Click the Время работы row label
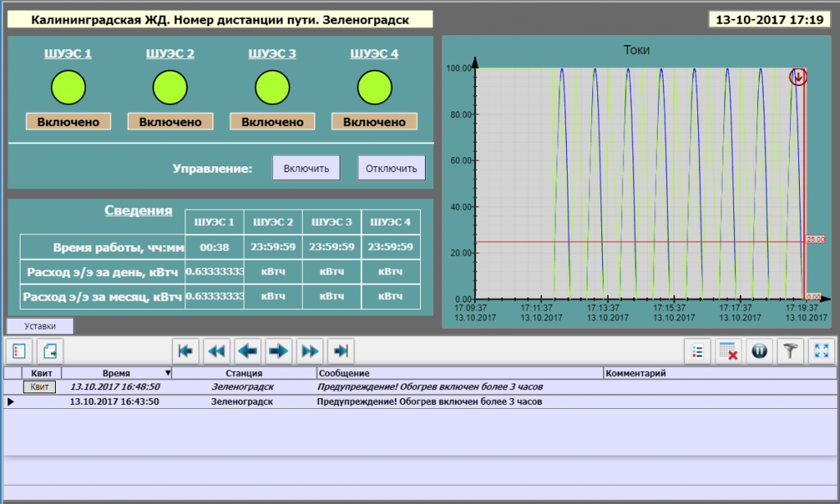The height and width of the screenshot is (504, 840). point(118,247)
